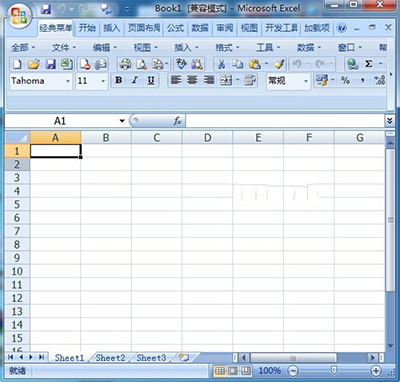Save workbook in the classic toolbar
Viewport: 400px width, 382px height.
[51, 64]
